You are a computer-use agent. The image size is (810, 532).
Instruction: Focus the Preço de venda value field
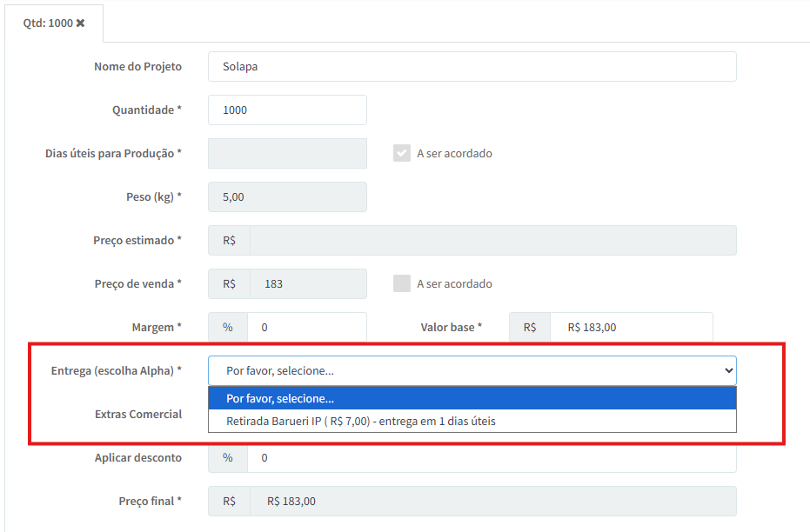coord(307,284)
